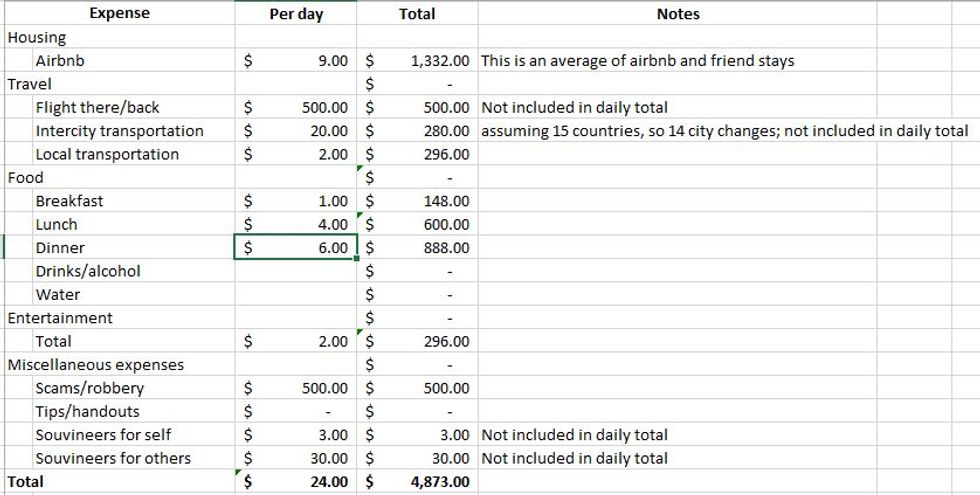980x495 pixels.
Task: Click the "Flight there/back" cell
Action: pyautogui.click(x=97, y=107)
